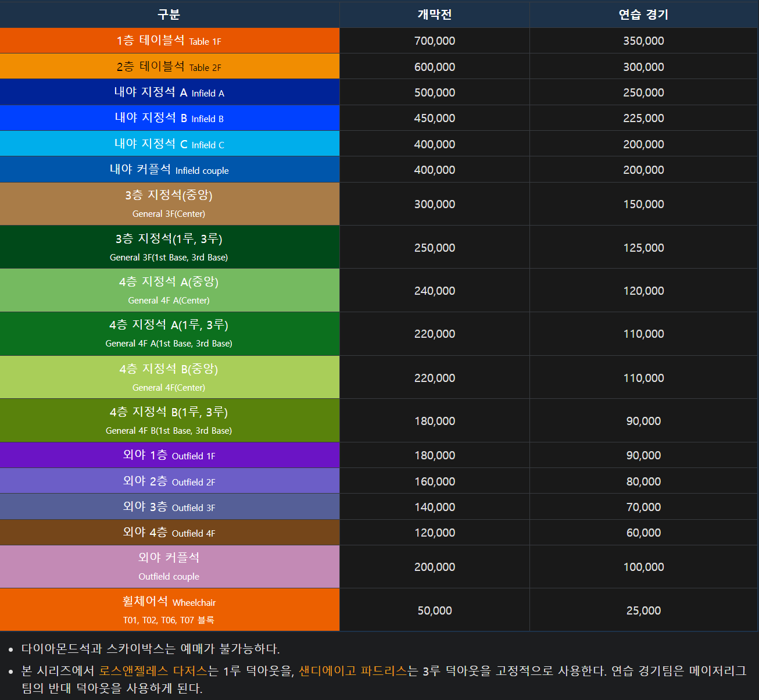
Task: Click the orange Table 1F seat row
Action: click(x=169, y=41)
